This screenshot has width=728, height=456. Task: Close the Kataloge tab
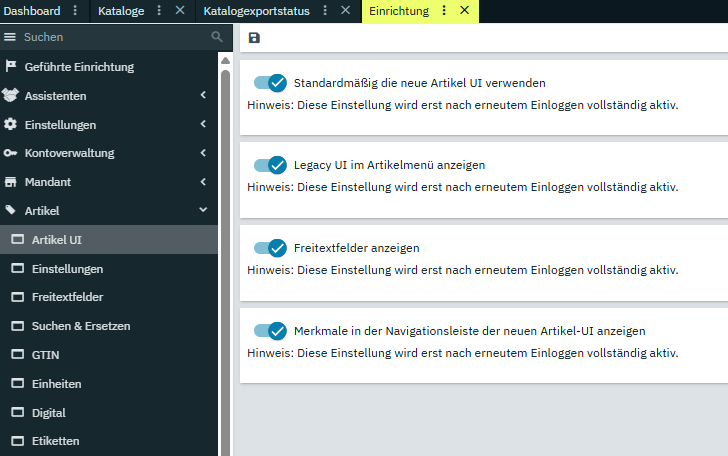[180, 11]
